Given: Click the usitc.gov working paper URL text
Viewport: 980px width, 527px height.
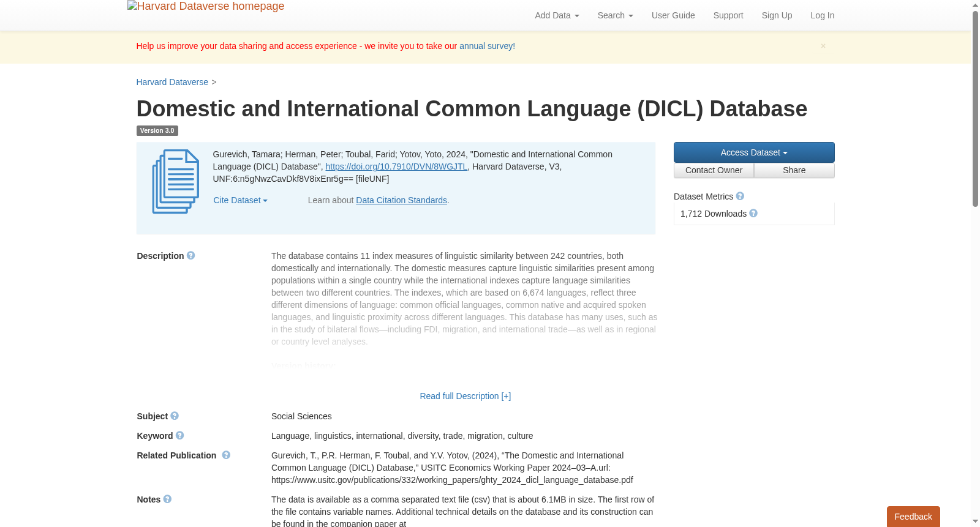Looking at the screenshot, I should click(452, 480).
